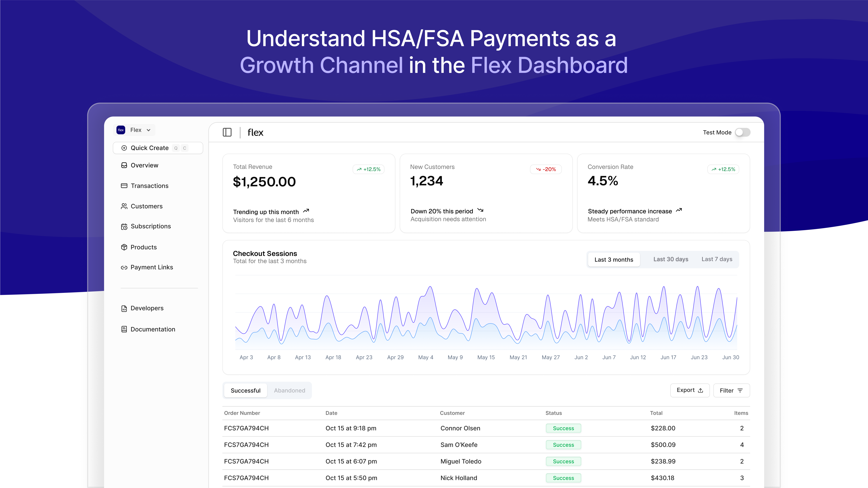
Task: Switch to the Abandoned sessions view
Action: pos(290,390)
